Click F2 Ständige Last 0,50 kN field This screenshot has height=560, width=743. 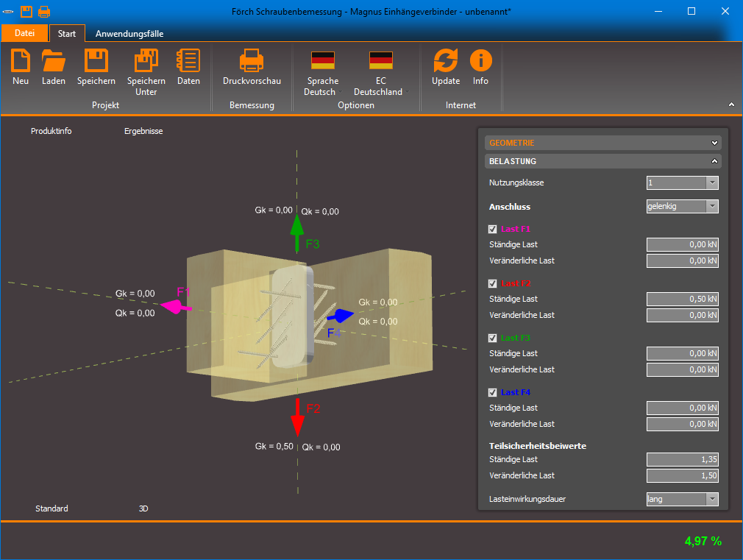(683, 299)
